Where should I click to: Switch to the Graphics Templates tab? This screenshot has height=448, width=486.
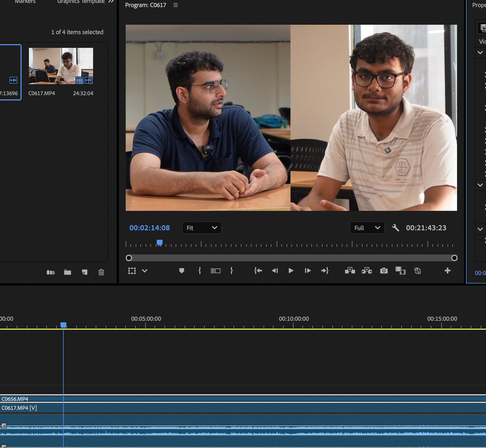pyautogui.click(x=81, y=2)
